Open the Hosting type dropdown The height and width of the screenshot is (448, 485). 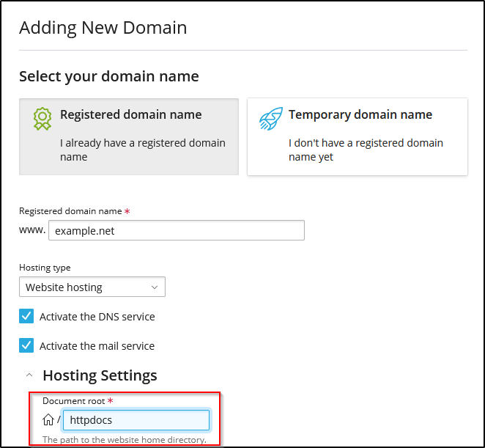pos(92,287)
